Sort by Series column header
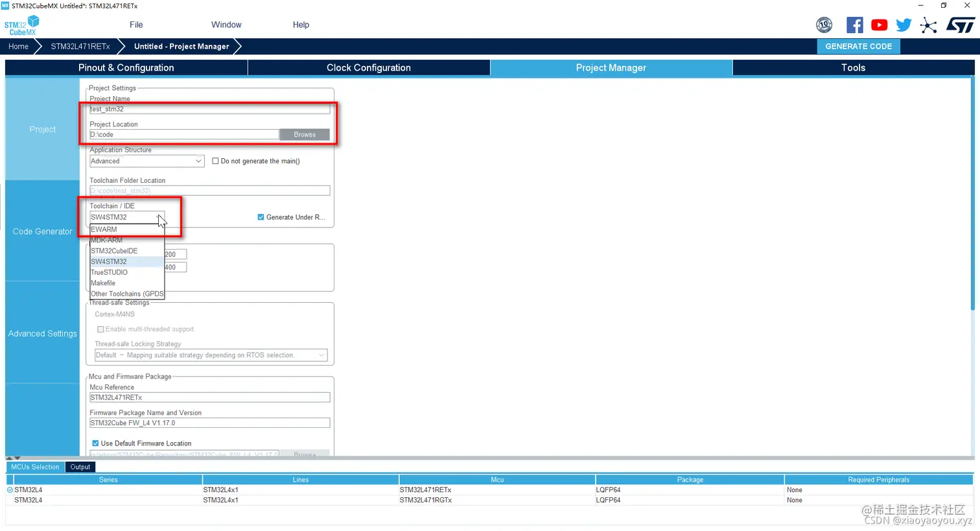The height and width of the screenshot is (531, 980). click(108, 480)
